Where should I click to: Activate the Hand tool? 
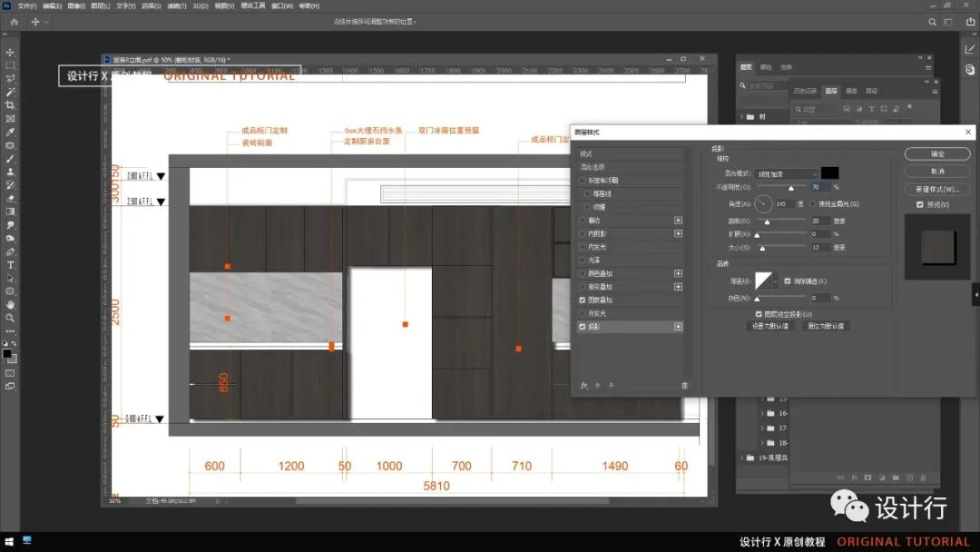click(x=10, y=304)
